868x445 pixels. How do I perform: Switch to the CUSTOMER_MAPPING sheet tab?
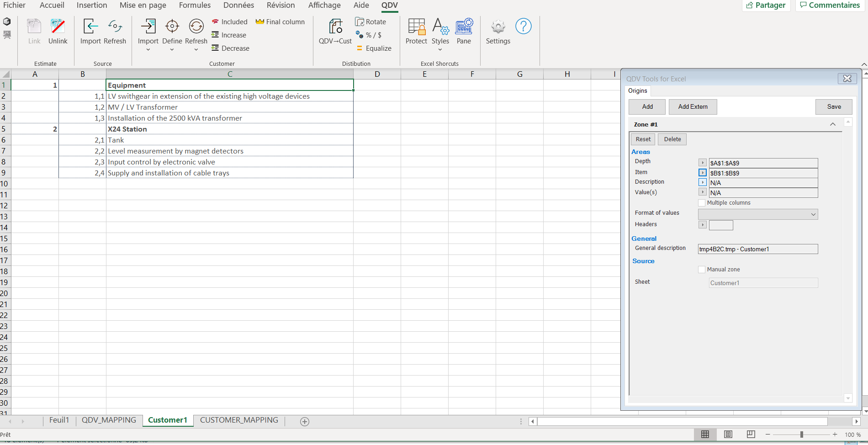pyautogui.click(x=239, y=420)
